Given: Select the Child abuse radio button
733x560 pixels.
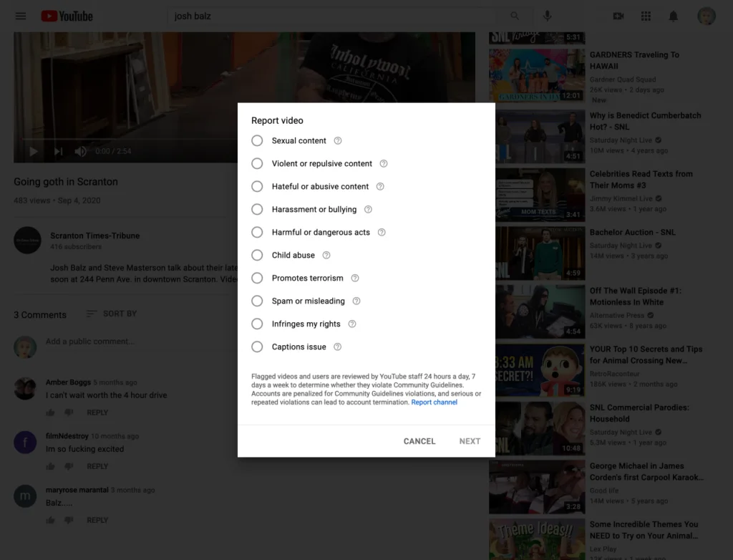Looking at the screenshot, I should tap(257, 256).
